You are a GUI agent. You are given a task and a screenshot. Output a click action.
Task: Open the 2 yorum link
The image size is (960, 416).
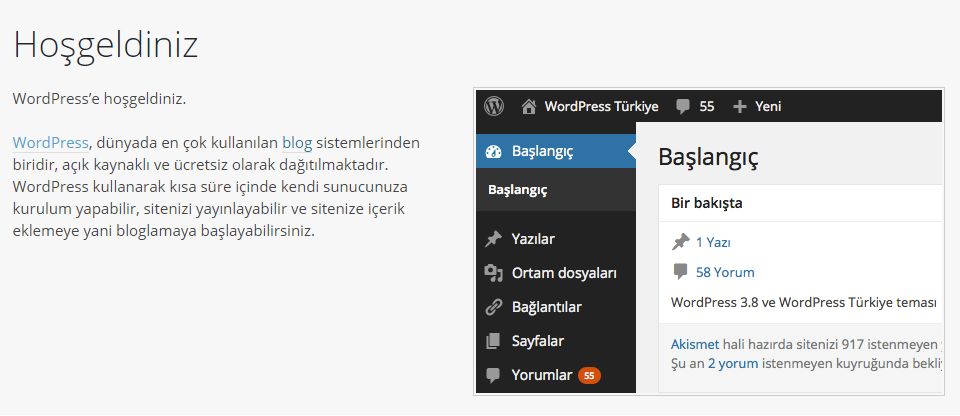coord(733,363)
